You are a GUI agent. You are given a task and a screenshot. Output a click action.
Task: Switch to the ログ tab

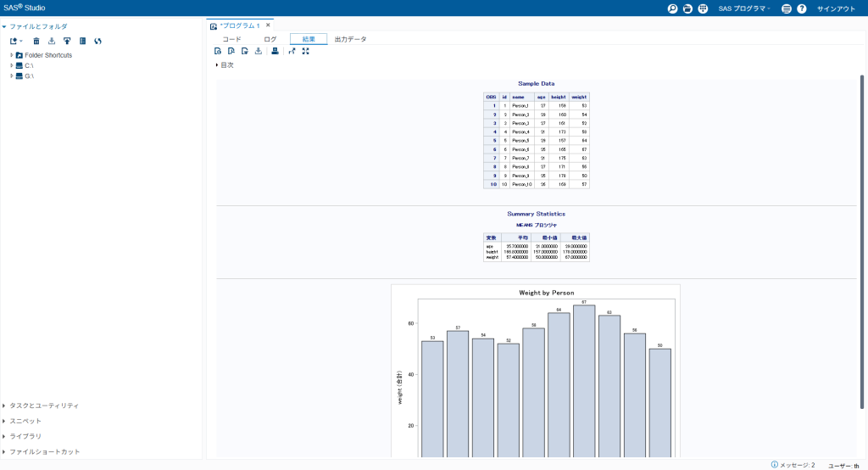270,39
